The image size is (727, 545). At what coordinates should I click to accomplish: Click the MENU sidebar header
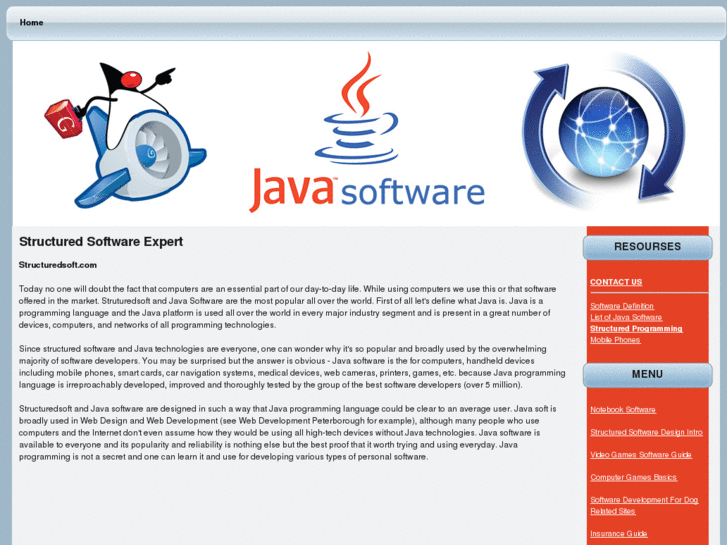coord(647,375)
